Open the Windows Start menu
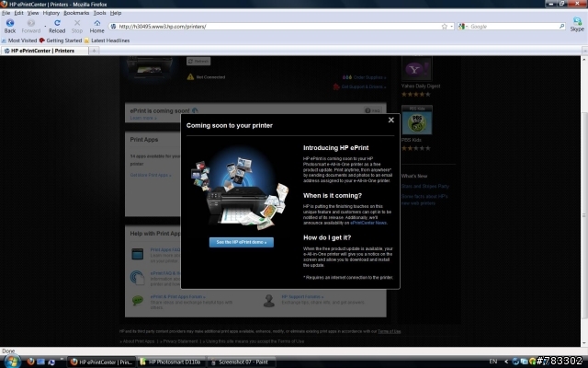 [x=12, y=362]
